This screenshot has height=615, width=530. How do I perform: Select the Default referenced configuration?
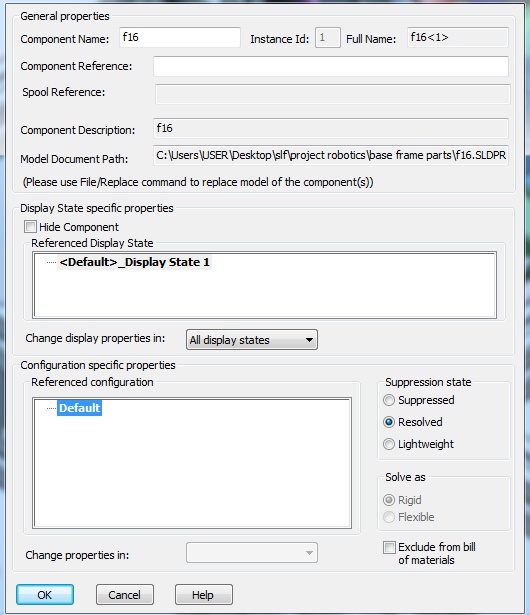pos(80,408)
